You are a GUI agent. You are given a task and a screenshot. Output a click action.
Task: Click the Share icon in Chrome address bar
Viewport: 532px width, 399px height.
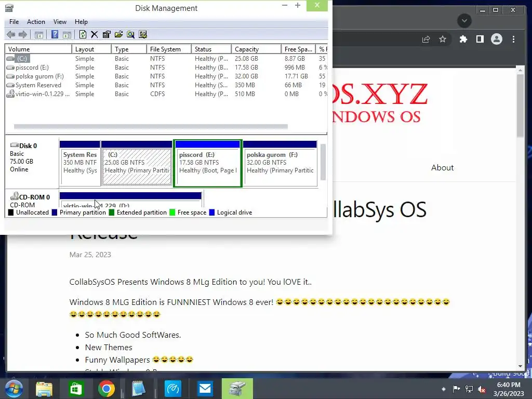coord(426,39)
